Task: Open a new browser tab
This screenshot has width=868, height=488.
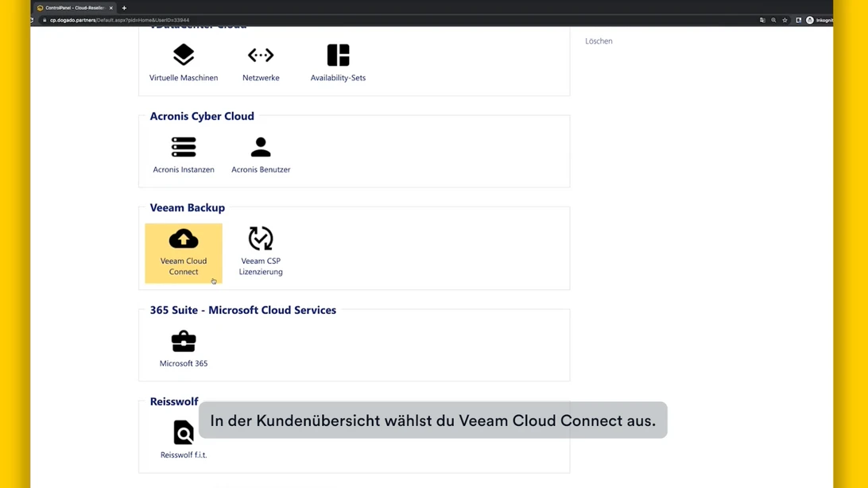Action: coord(124,8)
